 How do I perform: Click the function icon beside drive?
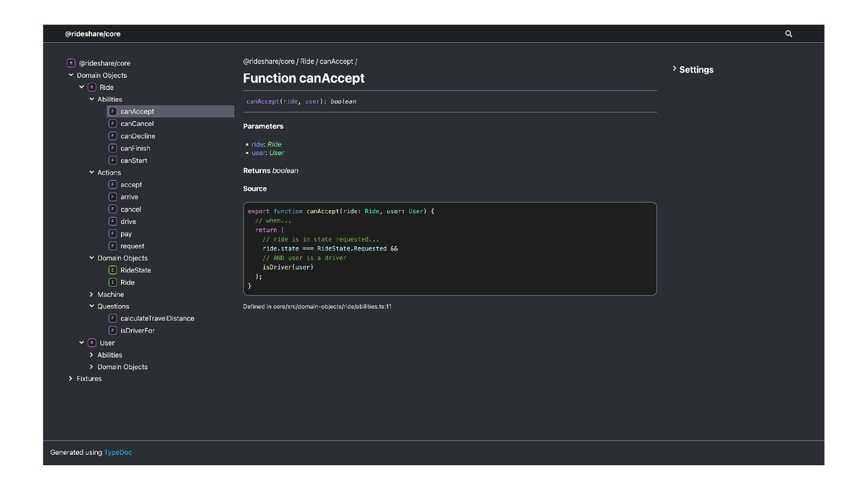tap(113, 221)
